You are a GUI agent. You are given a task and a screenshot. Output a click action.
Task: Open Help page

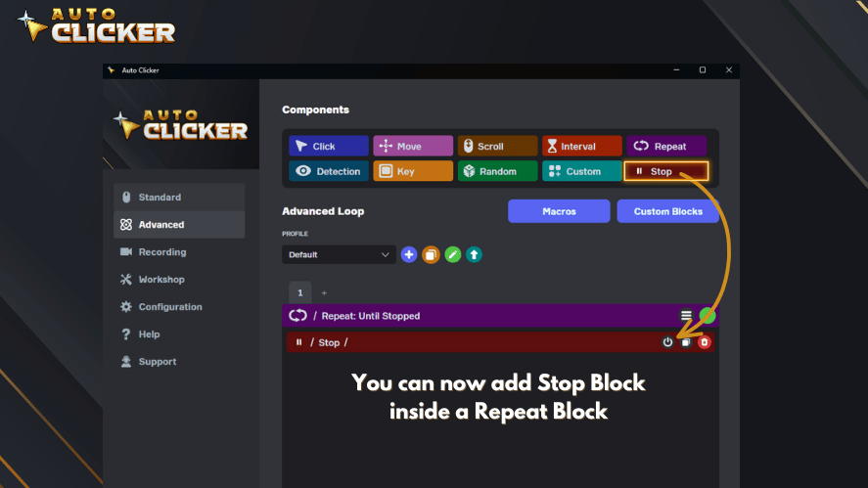[x=179, y=334]
